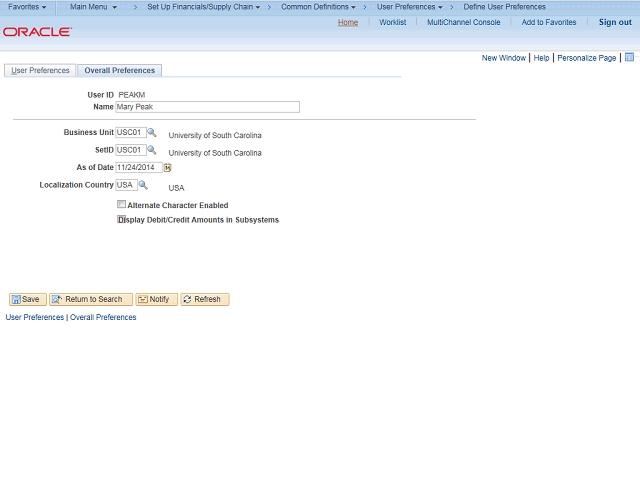Click University of South Carolina beside Business Unit
This screenshot has height=480, width=640.
click(215, 135)
